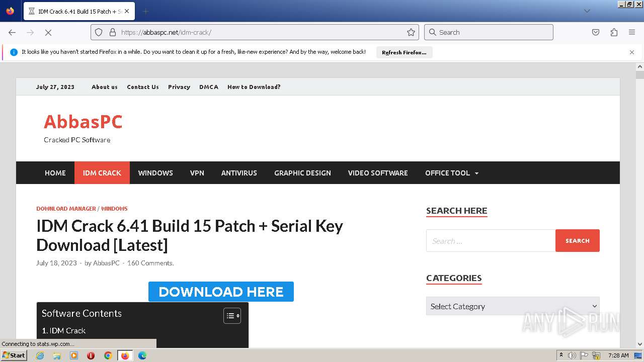Open Firefox application hamburger menu
This screenshot has width=644, height=362.
tap(632, 32)
